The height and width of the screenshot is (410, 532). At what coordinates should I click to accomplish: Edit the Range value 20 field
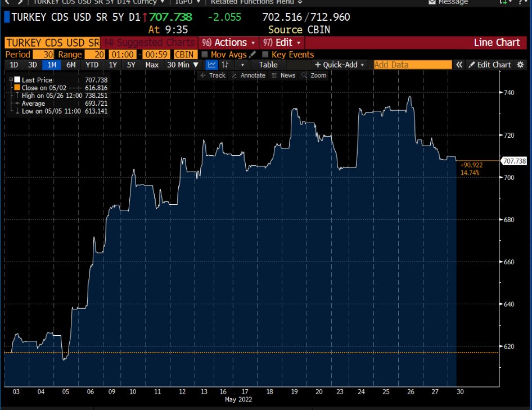95,55
